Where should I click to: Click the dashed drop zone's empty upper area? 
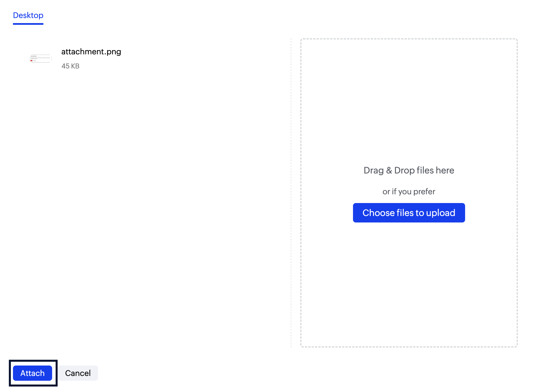click(409, 99)
